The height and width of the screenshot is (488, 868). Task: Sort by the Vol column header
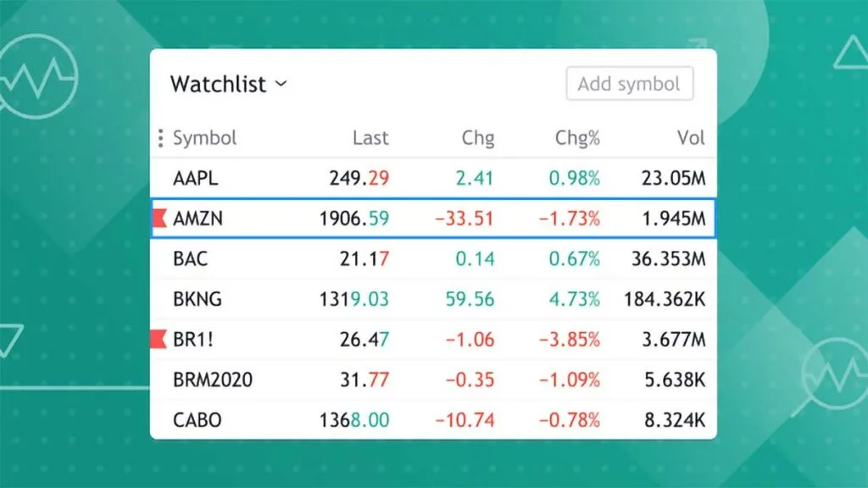point(690,138)
